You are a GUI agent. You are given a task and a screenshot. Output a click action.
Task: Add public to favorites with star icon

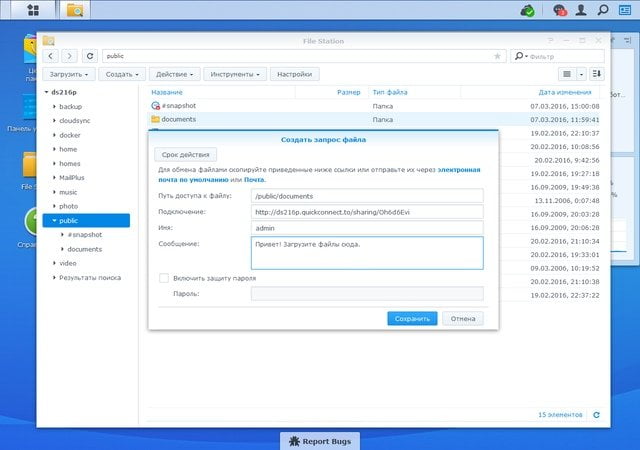(x=497, y=56)
